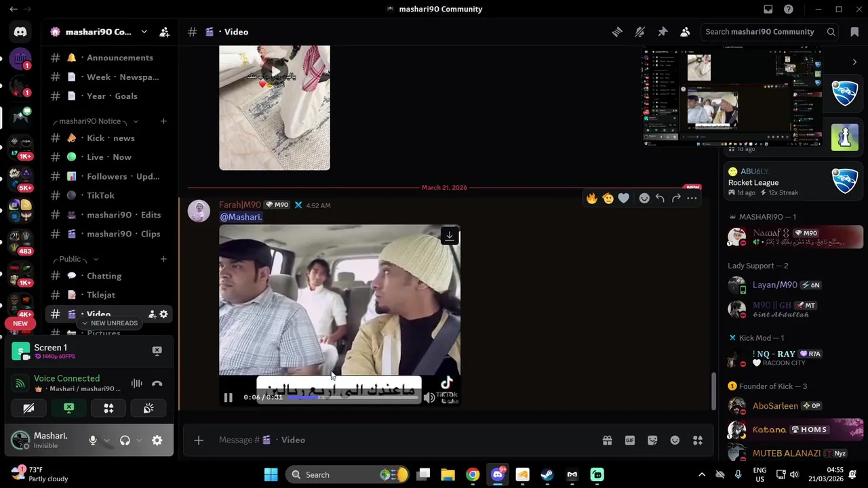The image size is (868, 488).
Task: Click the @Mashari. mention
Action: click(241, 217)
